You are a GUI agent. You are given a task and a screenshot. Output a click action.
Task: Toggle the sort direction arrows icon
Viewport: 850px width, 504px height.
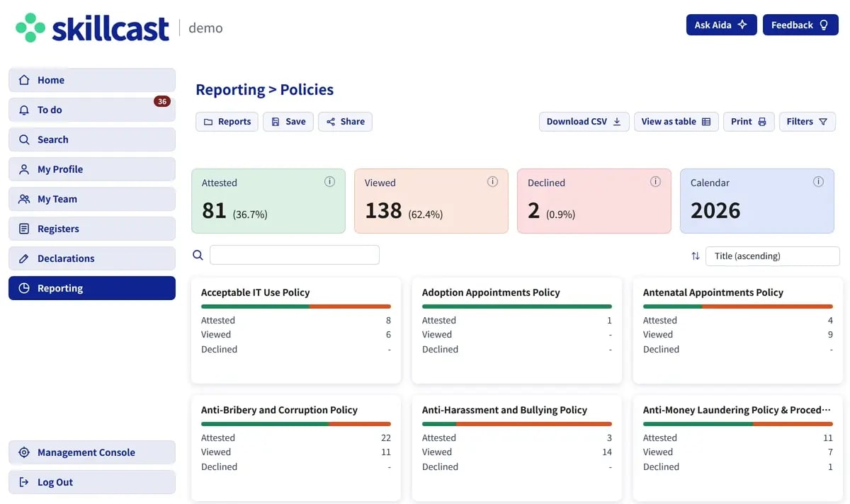696,256
